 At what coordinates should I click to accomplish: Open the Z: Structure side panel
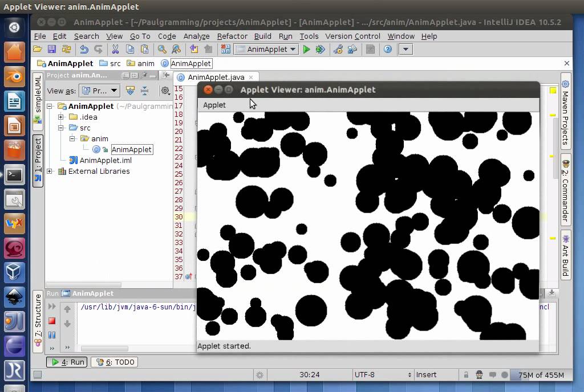click(38, 321)
